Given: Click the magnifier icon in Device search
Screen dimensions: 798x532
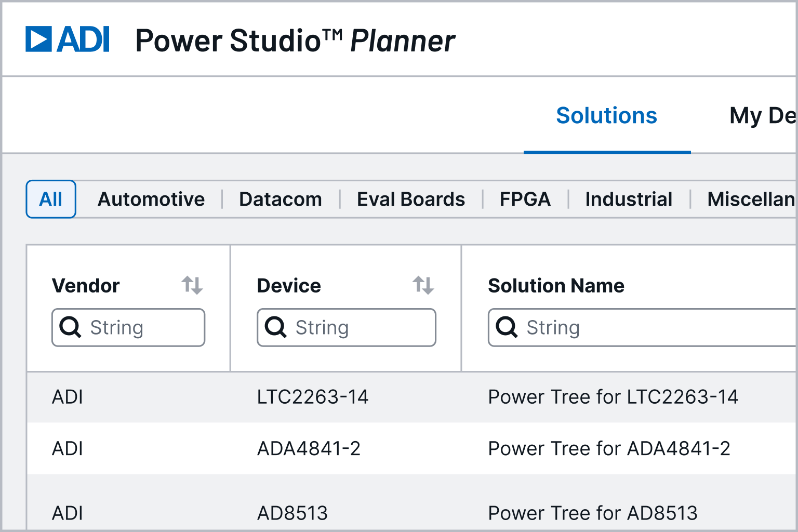Looking at the screenshot, I should (277, 327).
